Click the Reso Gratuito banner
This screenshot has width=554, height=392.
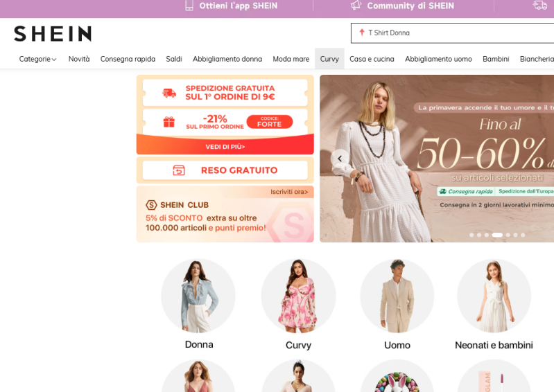click(x=225, y=170)
